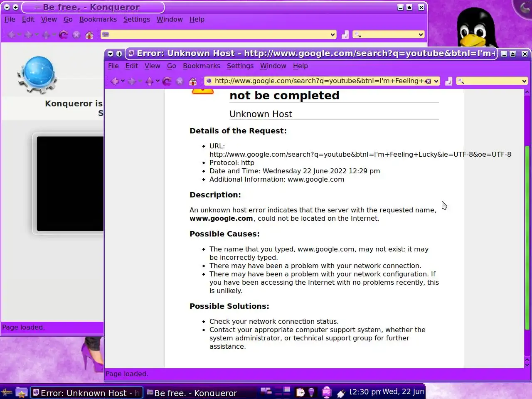Click the Konqueror globe gear logo
The image size is (532, 399).
[37, 75]
